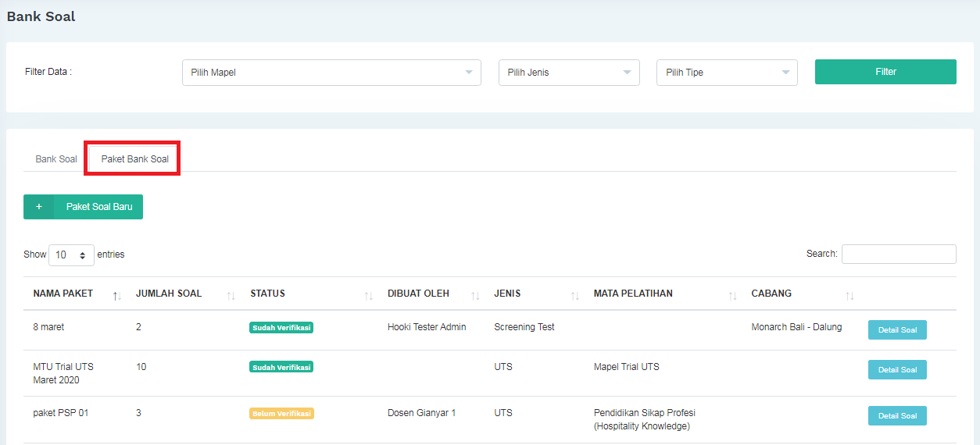
Task: Open the Pilih Mapel dropdown
Action: [x=331, y=73]
